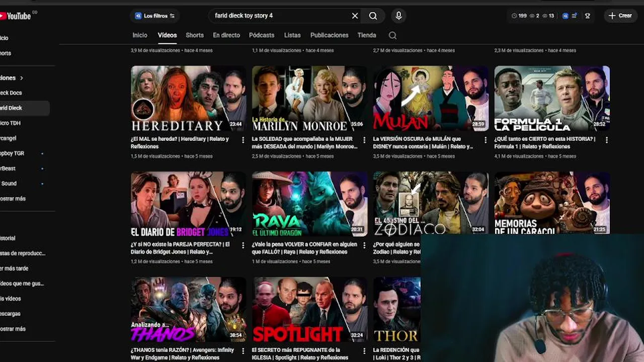This screenshot has width=644, height=362.
Task: Click title 'El SECRETO más REPUGNANTE de la IGLESIA'
Action: (300, 354)
